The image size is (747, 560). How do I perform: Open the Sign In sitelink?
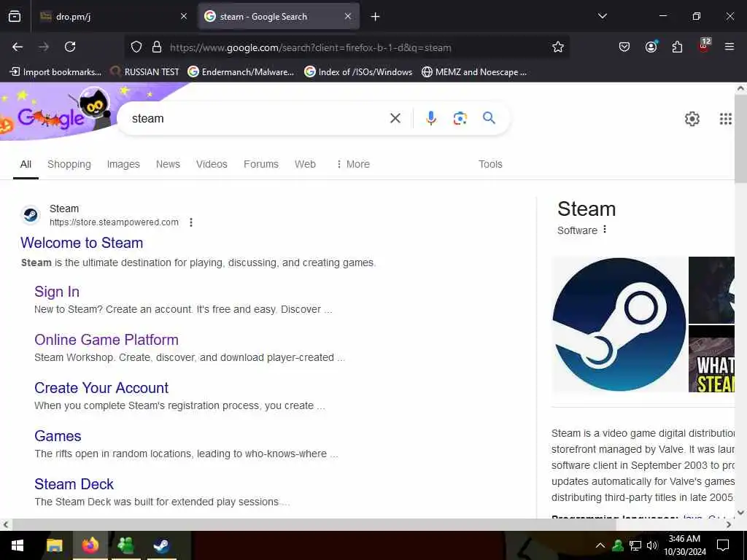coord(57,292)
